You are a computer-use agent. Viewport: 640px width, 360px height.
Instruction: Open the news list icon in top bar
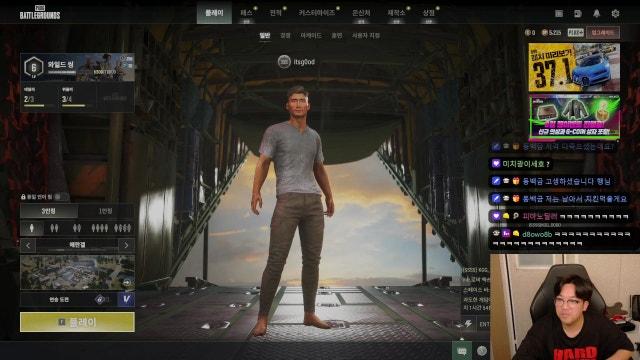pyautogui.click(x=559, y=13)
